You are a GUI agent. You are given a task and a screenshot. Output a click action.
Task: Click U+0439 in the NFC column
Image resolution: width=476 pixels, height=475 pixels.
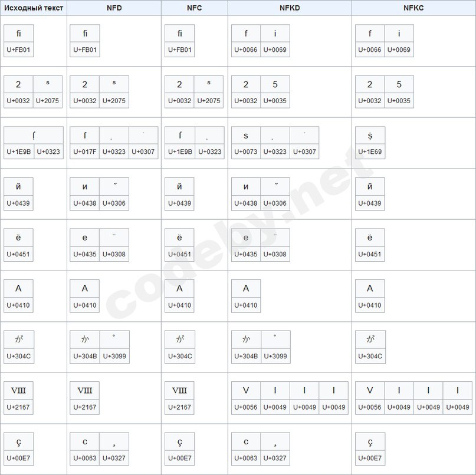pyautogui.click(x=179, y=203)
